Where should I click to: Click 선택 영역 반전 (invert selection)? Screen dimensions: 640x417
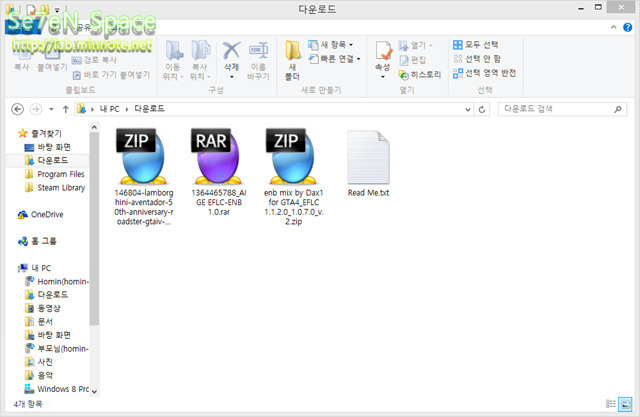pyautogui.click(x=484, y=73)
